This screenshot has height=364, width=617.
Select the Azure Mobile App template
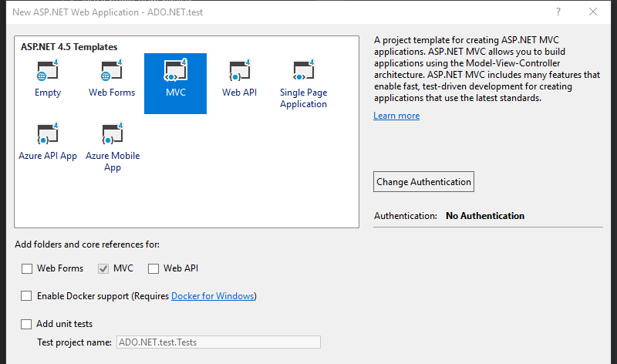113,147
